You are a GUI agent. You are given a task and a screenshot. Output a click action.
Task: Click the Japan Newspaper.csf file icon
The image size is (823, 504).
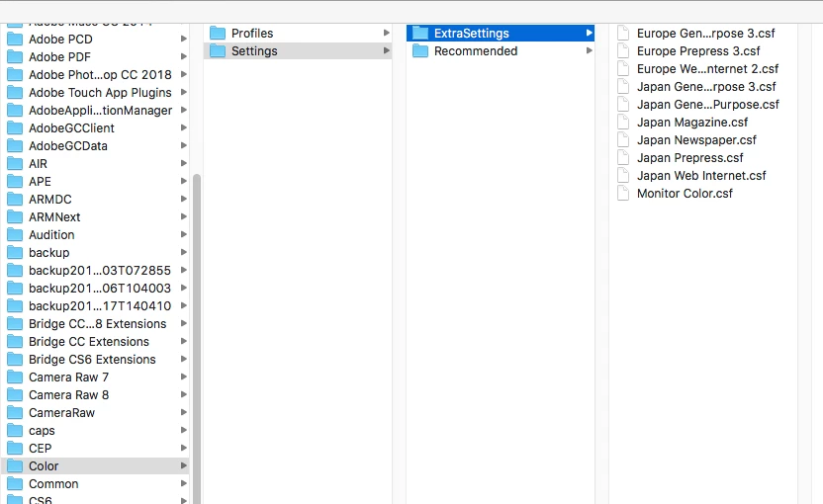(623, 140)
